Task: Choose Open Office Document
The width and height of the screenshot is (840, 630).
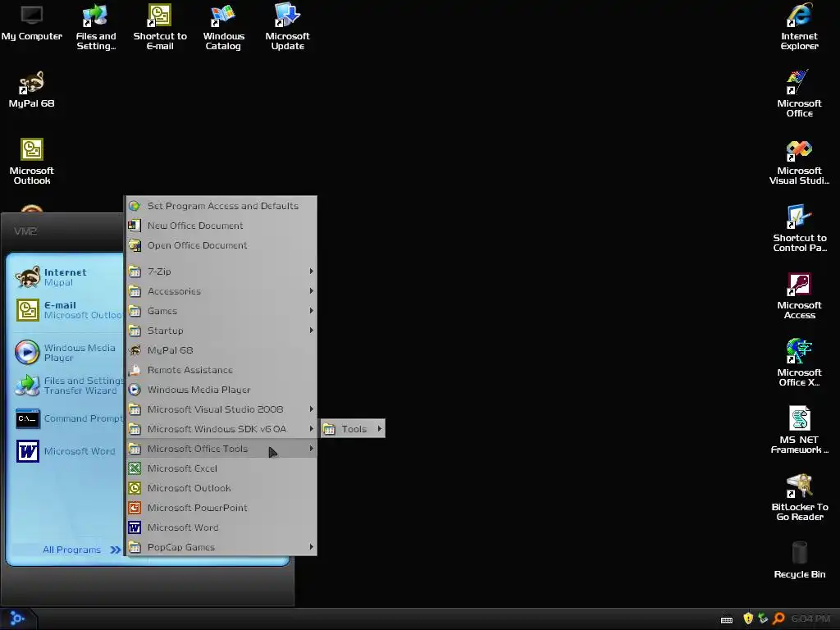Action: point(221,245)
